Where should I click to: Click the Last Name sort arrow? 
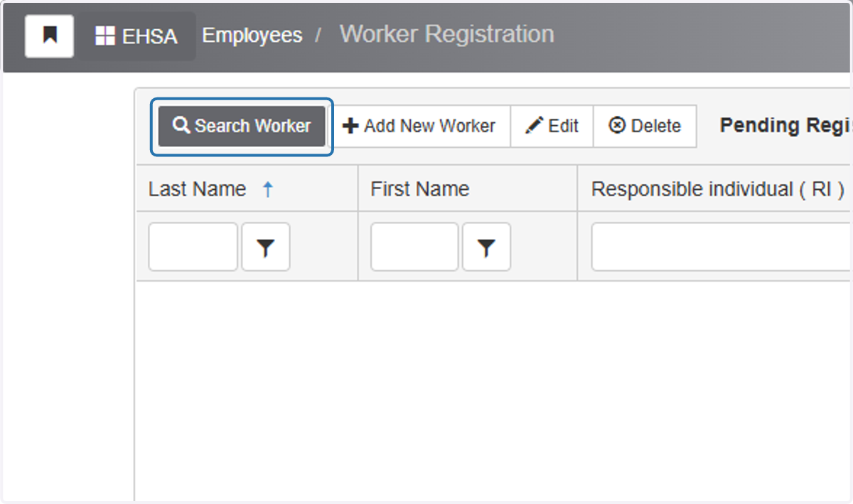pos(268,190)
